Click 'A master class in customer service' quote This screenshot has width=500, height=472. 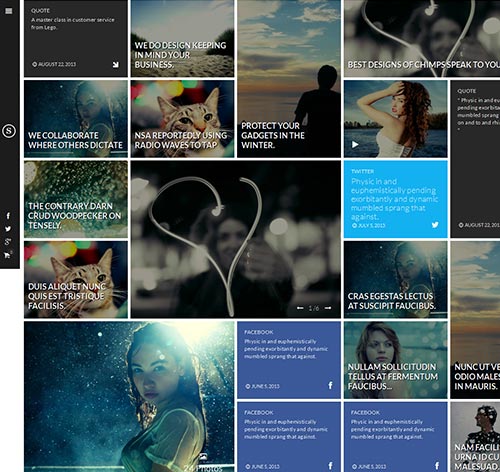(x=73, y=23)
